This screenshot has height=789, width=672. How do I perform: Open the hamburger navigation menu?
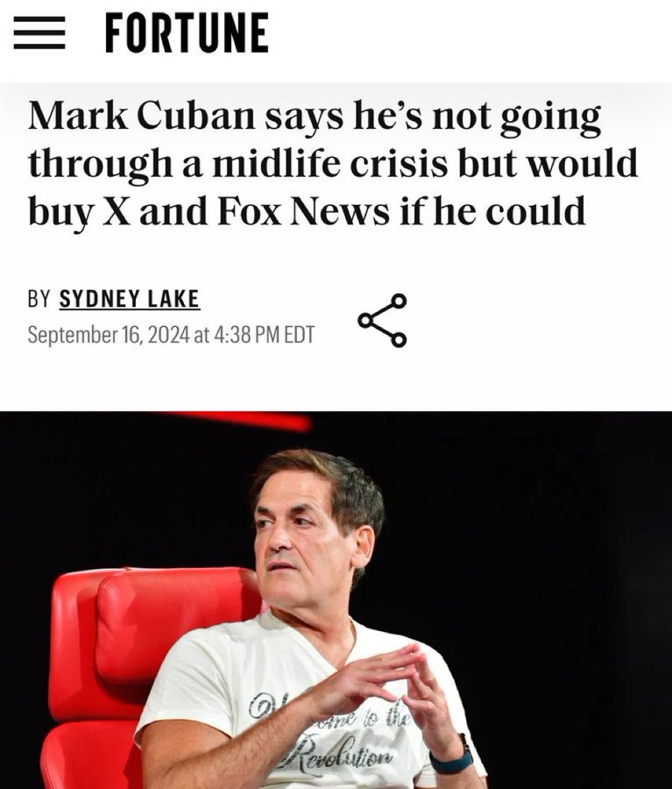coord(39,33)
